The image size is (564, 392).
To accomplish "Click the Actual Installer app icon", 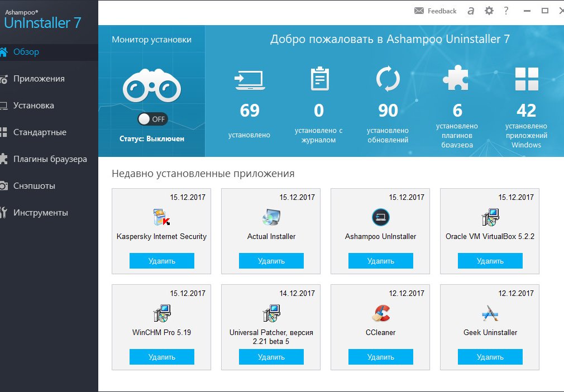I will tap(271, 217).
